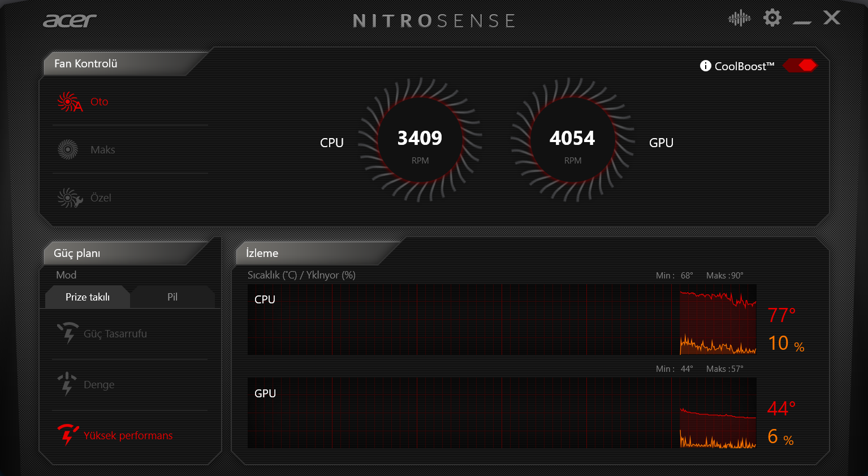Viewport: 868px width, 476px height.
Task: Click the Sıcaklık (°C) / Yklnyor (%) label
Action: tap(301, 275)
